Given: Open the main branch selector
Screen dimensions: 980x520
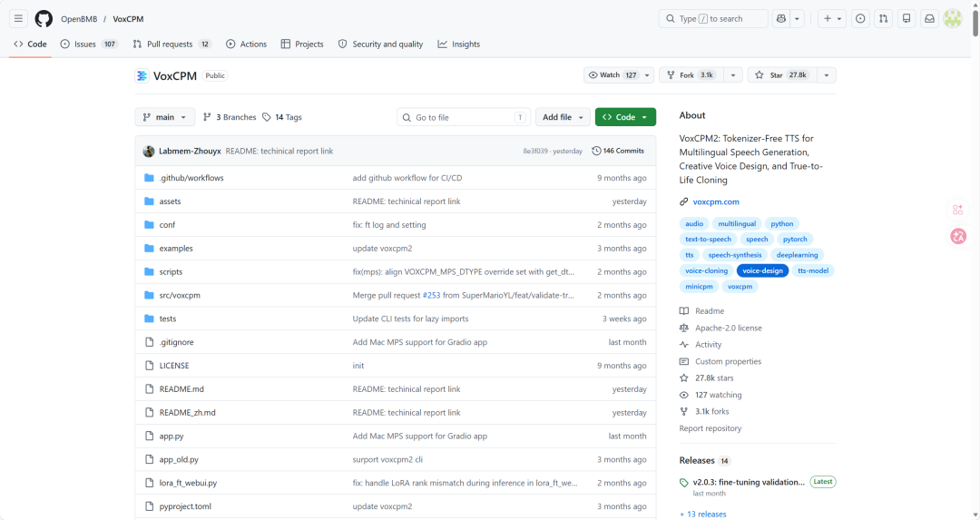Looking at the screenshot, I should [165, 117].
